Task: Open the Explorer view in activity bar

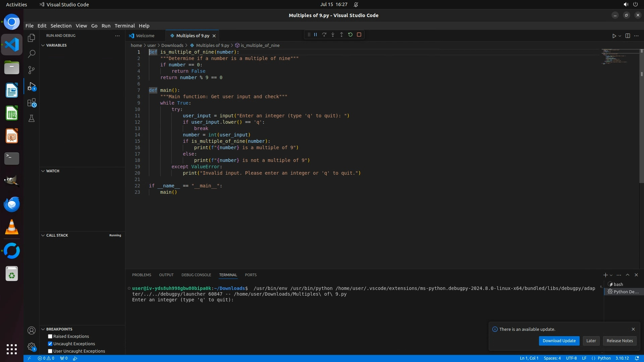Action: click(x=32, y=38)
